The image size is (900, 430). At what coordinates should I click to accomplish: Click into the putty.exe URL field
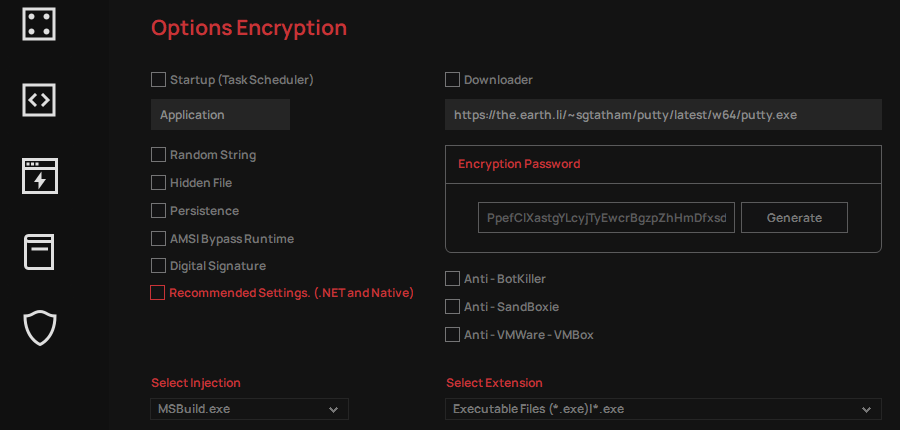click(663, 114)
